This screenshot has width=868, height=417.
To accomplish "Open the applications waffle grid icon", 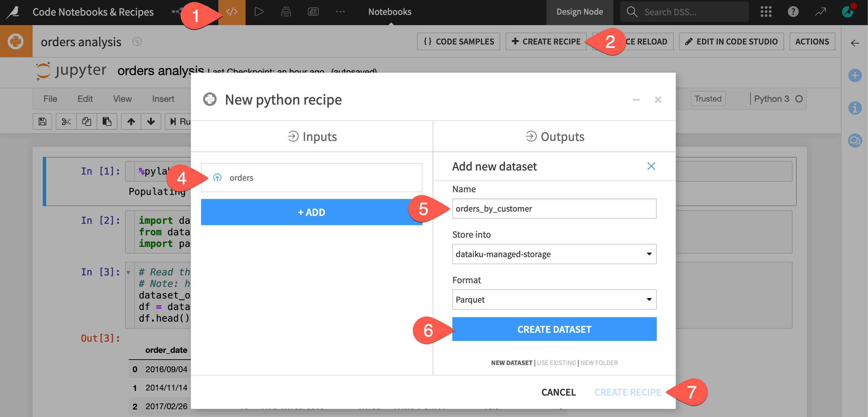I will (766, 12).
